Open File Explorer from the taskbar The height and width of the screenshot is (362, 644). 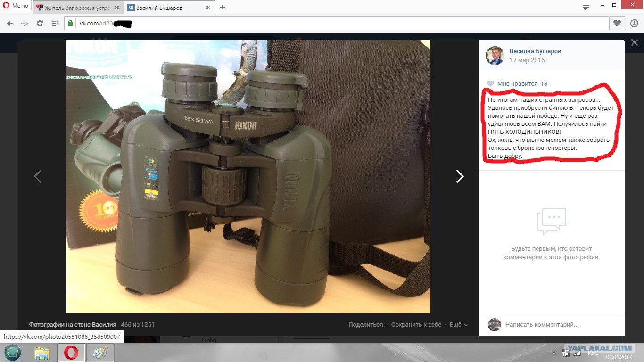[42, 353]
